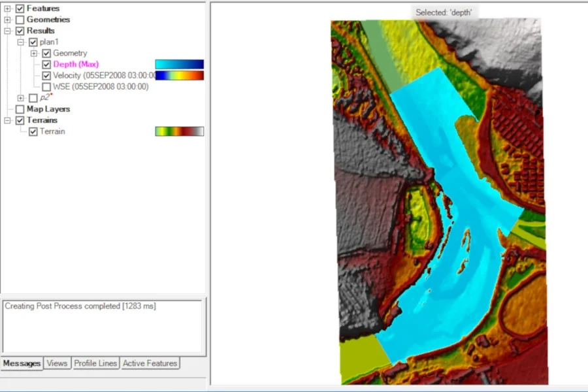Enable the Geometries checkbox
Image resolution: width=588 pixels, height=392 pixels.
pyautogui.click(x=20, y=20)
